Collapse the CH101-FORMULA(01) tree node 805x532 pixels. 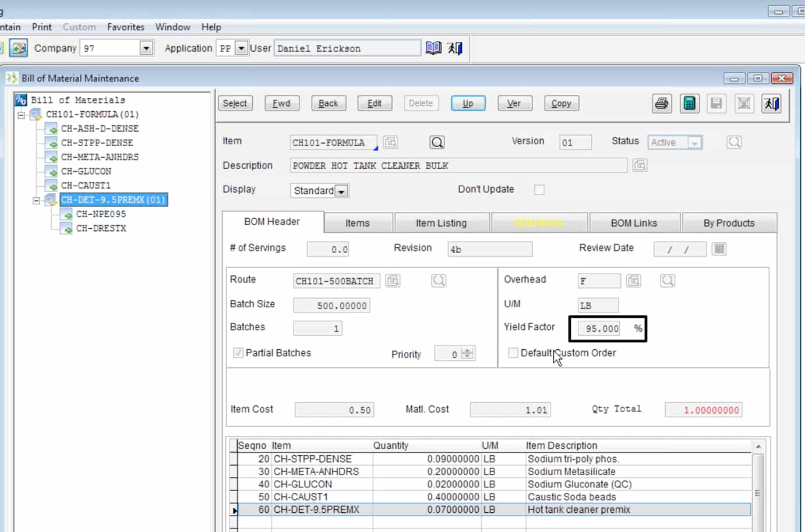pos(21,115)
